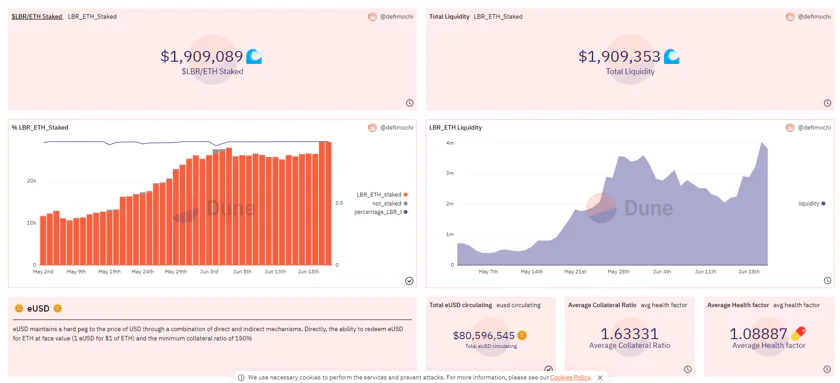Viewport: 840px width, 383px height.
Task: Click clock icon on Total Liquidity panel
Action: [827, 103]
